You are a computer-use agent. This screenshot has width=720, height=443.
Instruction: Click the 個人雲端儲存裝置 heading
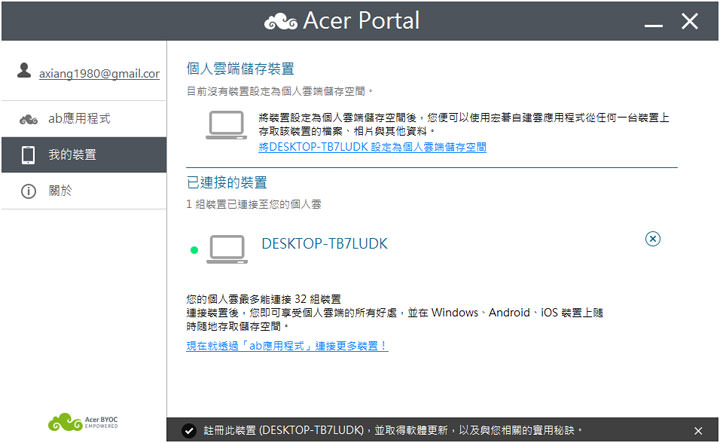240,69
